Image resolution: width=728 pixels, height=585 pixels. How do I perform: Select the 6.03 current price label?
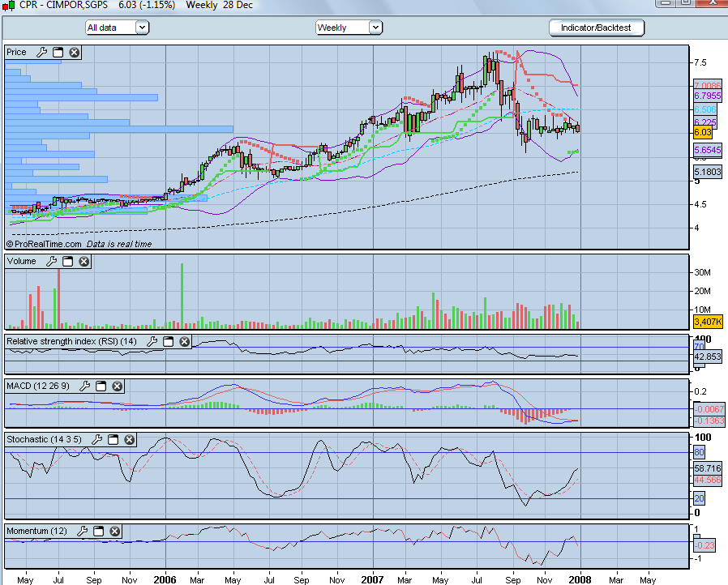click(703, 132)
